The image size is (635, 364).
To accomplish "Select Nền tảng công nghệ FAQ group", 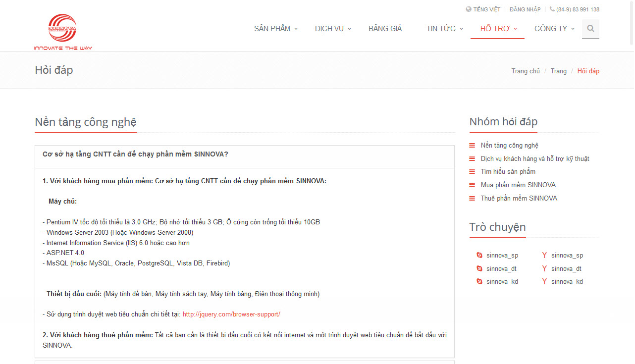I will point(509,145).
